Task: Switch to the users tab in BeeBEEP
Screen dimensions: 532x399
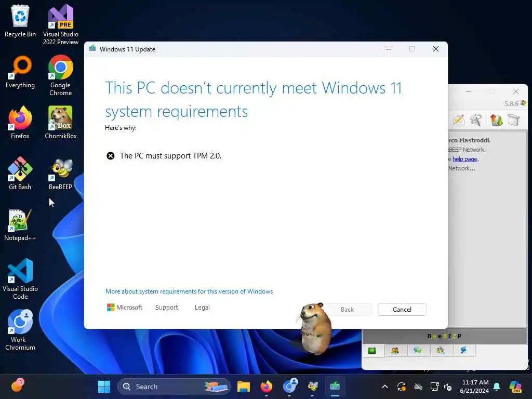Action: (395, 351)
